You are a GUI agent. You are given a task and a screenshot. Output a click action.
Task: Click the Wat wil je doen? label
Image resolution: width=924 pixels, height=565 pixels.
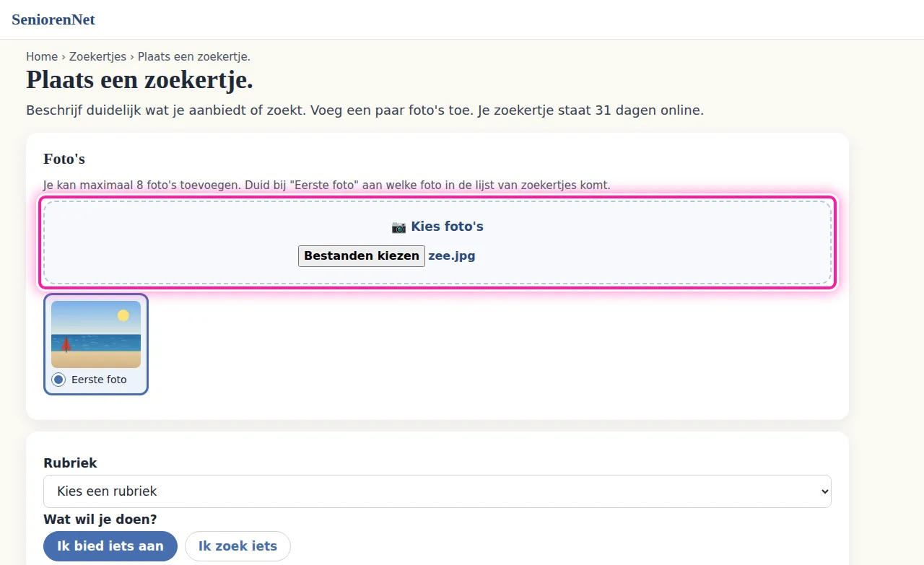pos(100,519)
